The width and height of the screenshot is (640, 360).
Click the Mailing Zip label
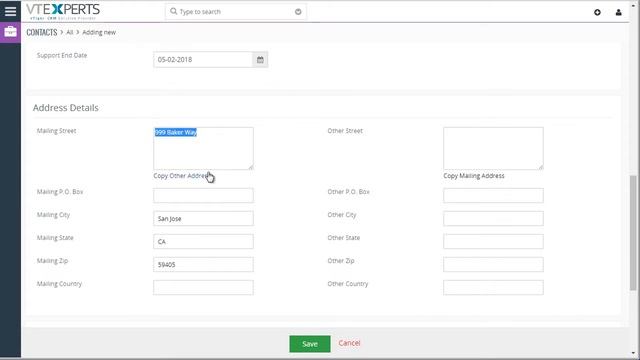pos(52,261)
